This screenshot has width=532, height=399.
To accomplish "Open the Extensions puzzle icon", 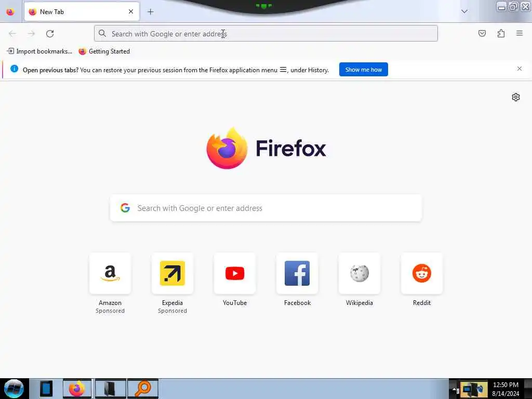I will pos(501,33).
